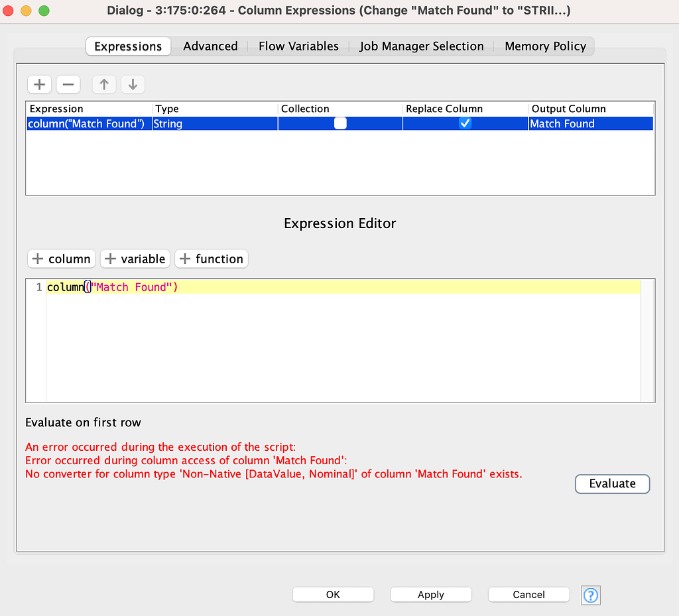Viewport: 679px width, 616px height.
Task: Minimize the dialog with yellow traffic light
Action: 25,11
